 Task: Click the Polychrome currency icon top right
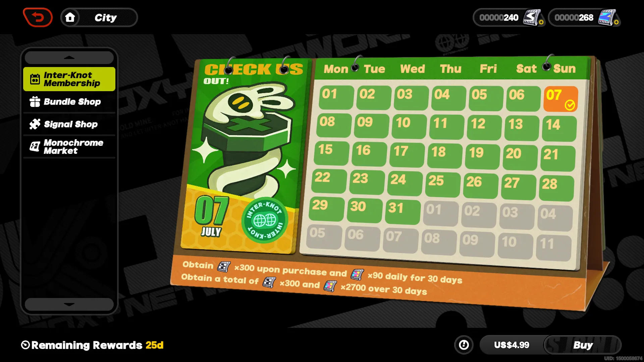[x=606, y=18]
